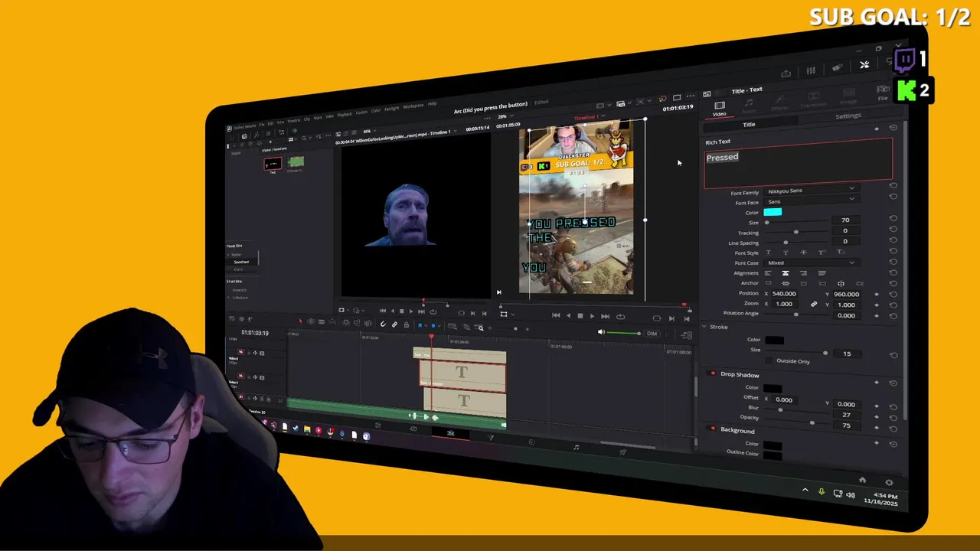Click the Stroke Color swatch
The height and width of the screenshot is (551, 980).
(774, 340)
